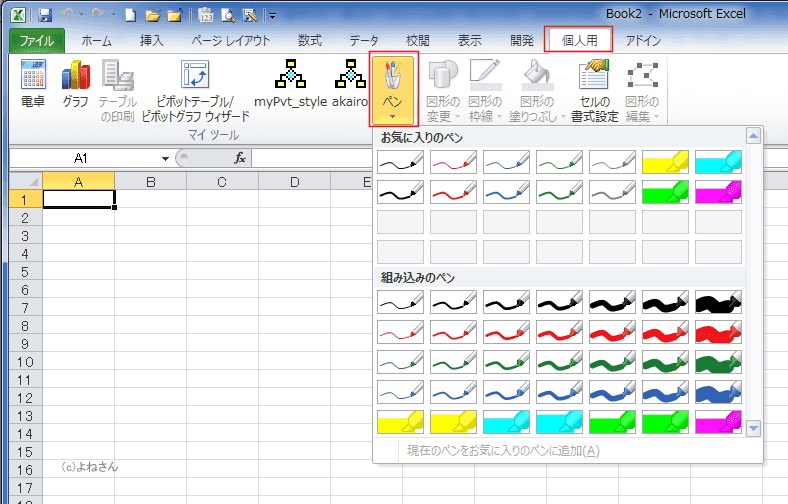Launch the ピボットテーブル wizard icon
The width and height of the screenshot is (788, 504).
coord(195,84)
